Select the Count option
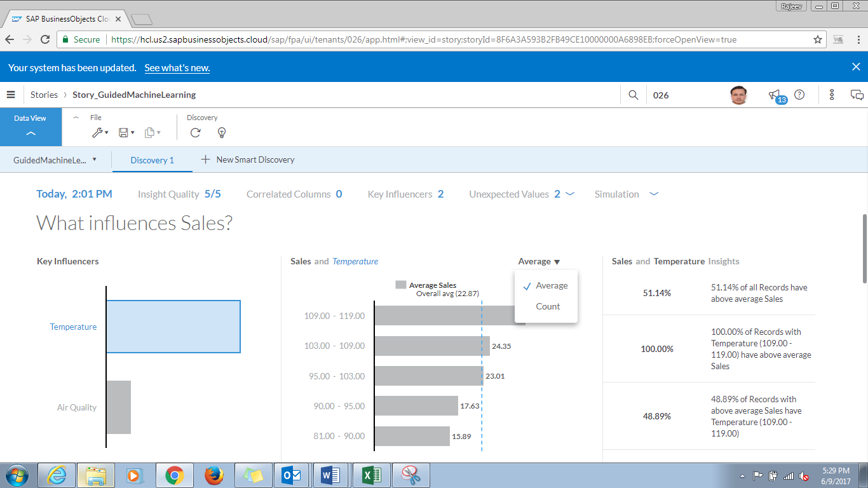Viewport: 868px width, 488px height. coord(548,306)
